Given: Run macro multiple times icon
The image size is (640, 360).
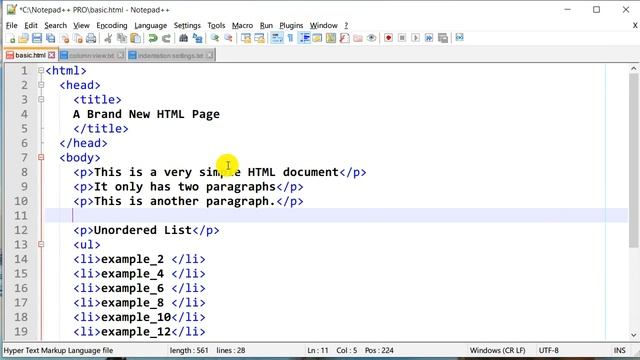Looking at the screenshot, I should click(429, 38).
